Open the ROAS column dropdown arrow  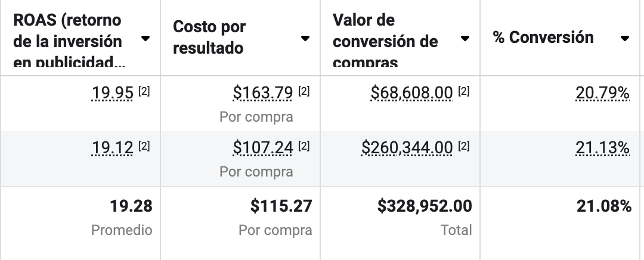coord(145,39)
